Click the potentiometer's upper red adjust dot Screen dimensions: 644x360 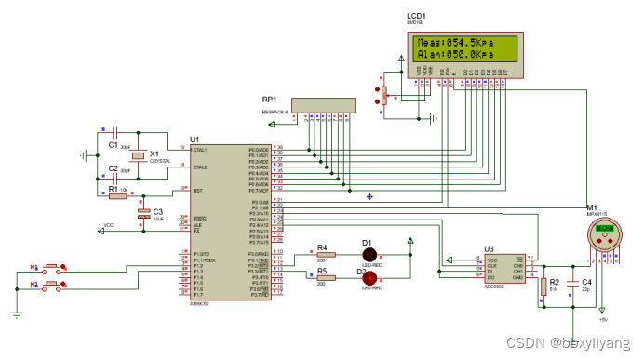377,89
